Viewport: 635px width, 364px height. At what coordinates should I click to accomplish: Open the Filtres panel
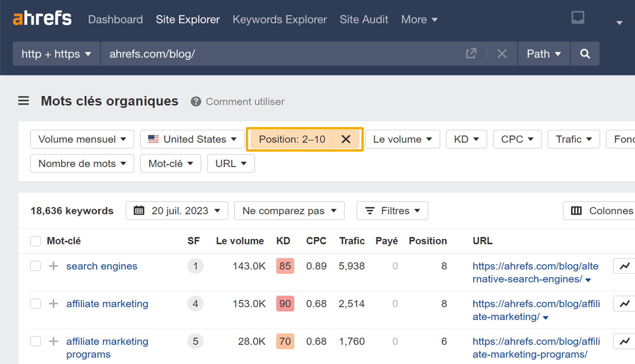point(392,211)
